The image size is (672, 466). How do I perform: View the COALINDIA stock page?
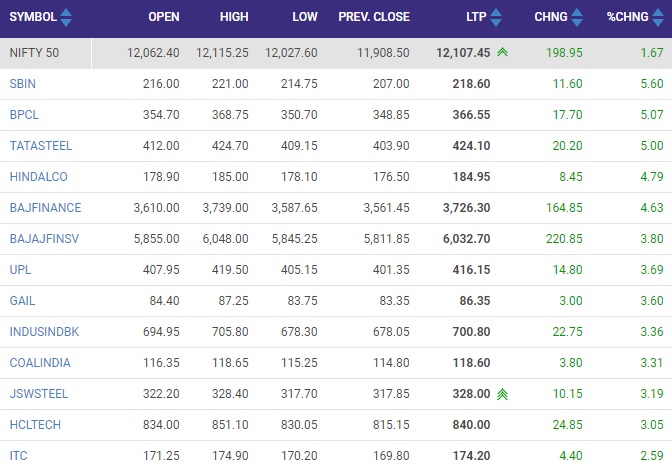tap(40, 363)
